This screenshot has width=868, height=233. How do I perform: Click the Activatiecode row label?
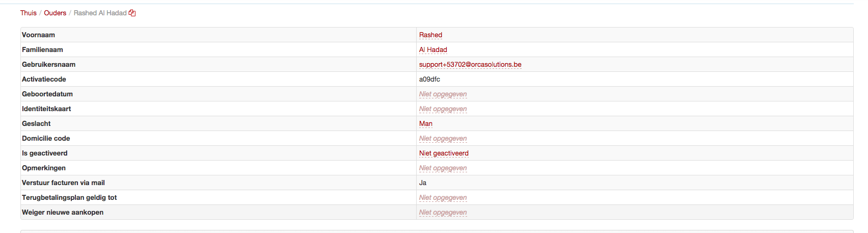[44, 80]
